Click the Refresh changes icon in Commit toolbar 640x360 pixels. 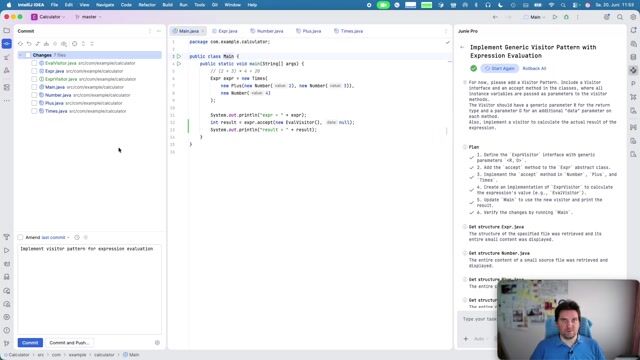pyautogui.click(x=20, y=44)
